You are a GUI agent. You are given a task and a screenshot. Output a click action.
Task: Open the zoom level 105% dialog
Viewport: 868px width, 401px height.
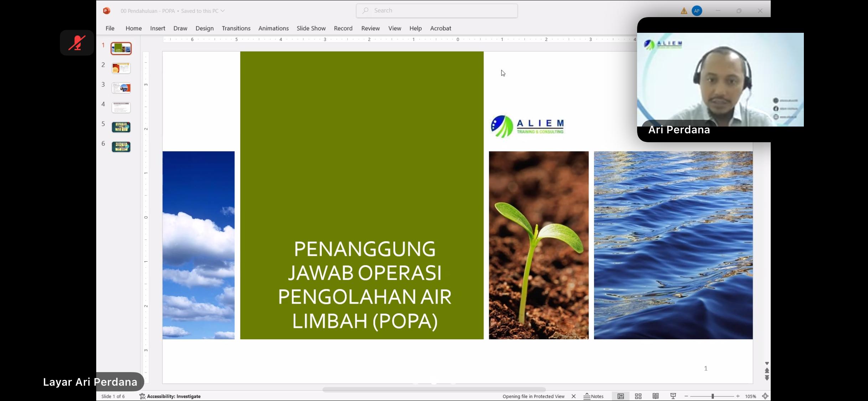(x=750, y=396)
